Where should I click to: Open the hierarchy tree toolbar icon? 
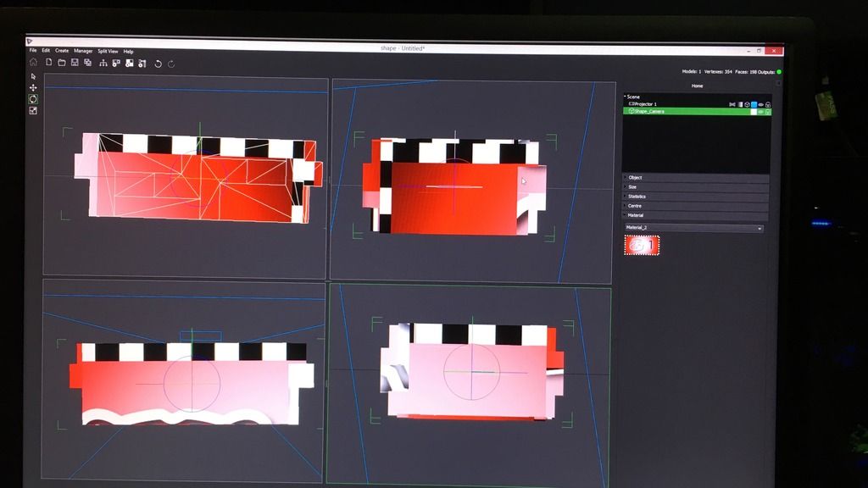click(103, 64)
